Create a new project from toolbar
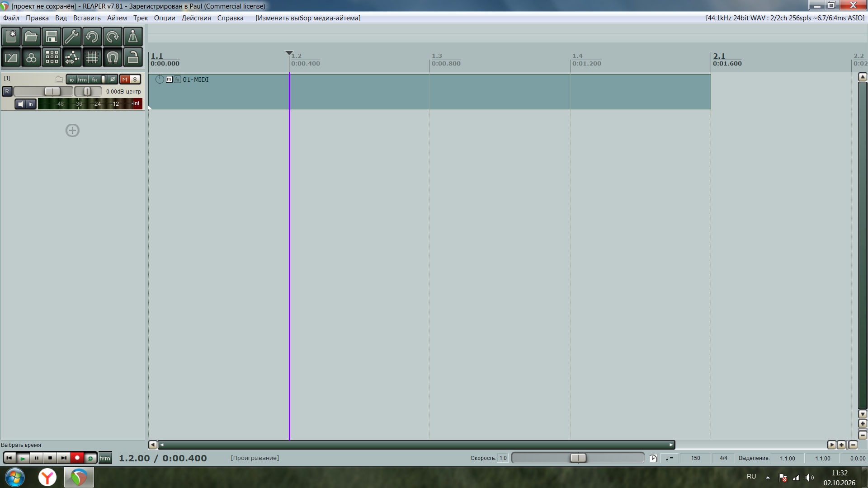This screenshot has width=868, height=488. coord(11,37)
